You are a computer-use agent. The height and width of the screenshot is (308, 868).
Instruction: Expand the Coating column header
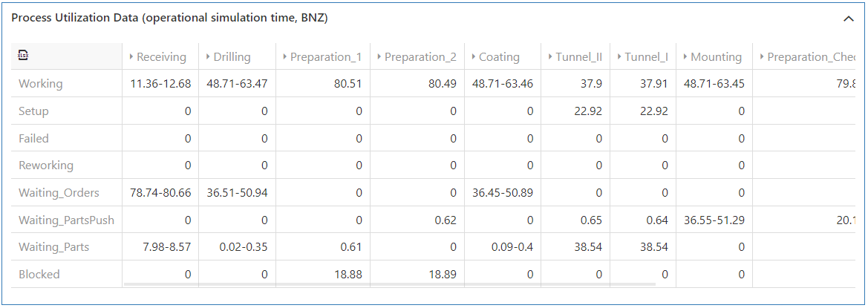coord(474,57)
